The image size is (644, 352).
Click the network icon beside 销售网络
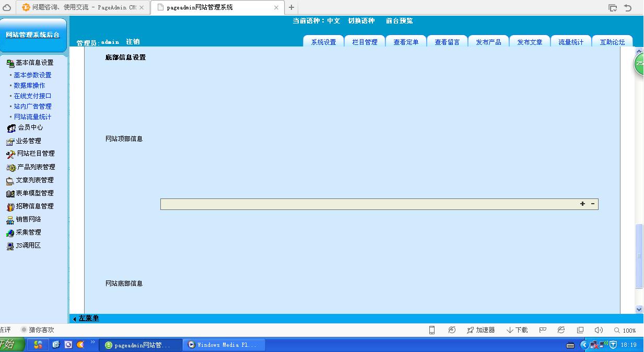tap(10, 220)
